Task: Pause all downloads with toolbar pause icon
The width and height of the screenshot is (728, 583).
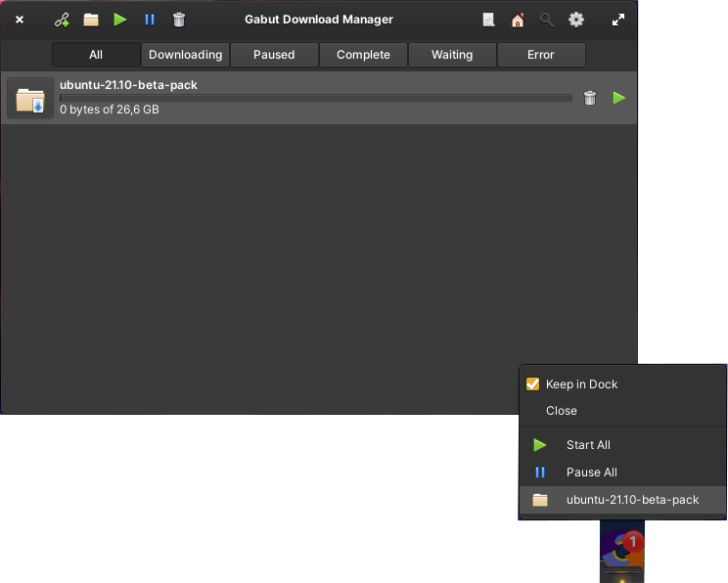Action: (x=150, y=20)
